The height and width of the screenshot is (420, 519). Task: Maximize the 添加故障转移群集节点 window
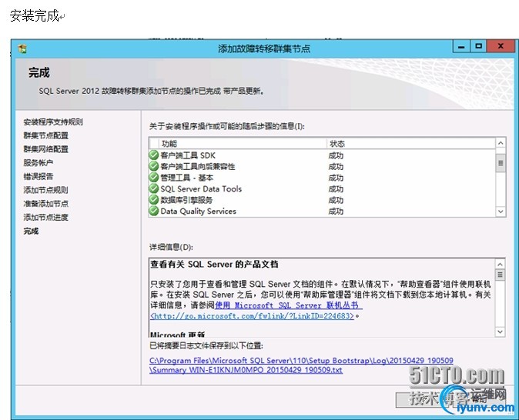coord(478,47)
